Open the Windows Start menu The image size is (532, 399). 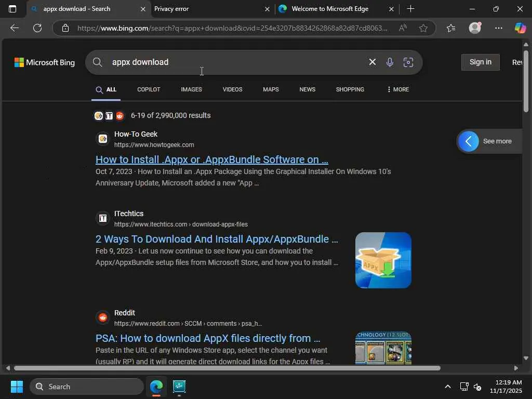pos(17,387)
